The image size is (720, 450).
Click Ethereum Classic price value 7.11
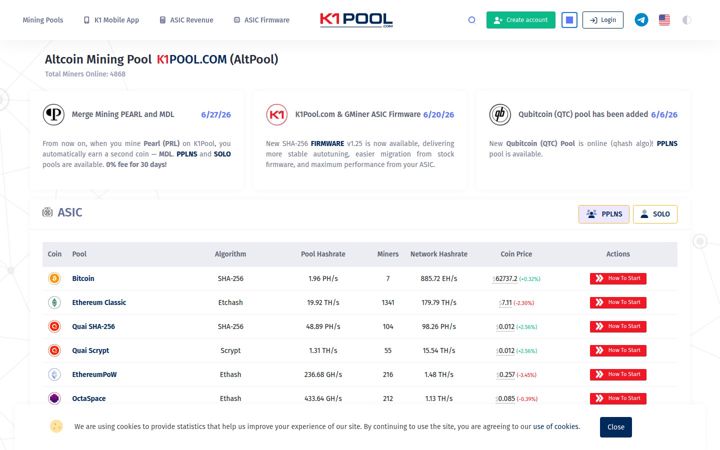(x=506, y=302)
